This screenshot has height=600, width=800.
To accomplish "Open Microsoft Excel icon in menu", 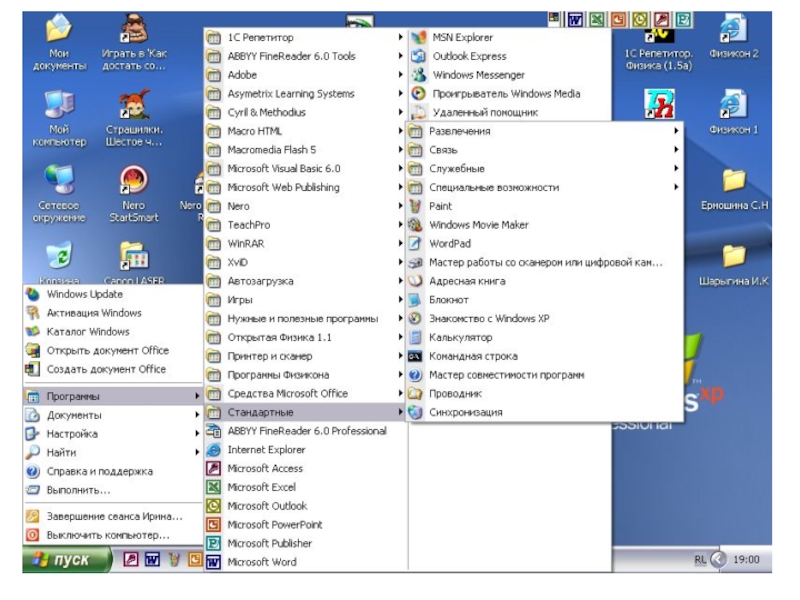I will click(213, 487).
